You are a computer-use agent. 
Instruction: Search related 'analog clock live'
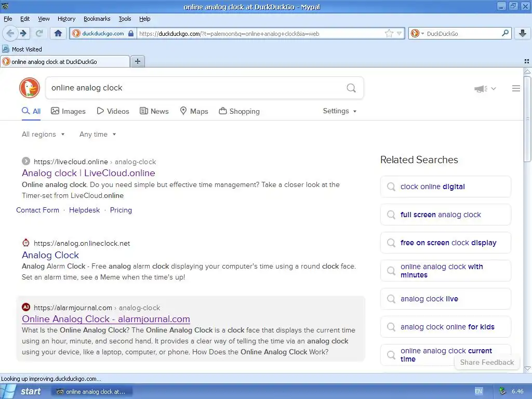click(x=445, y=299)
